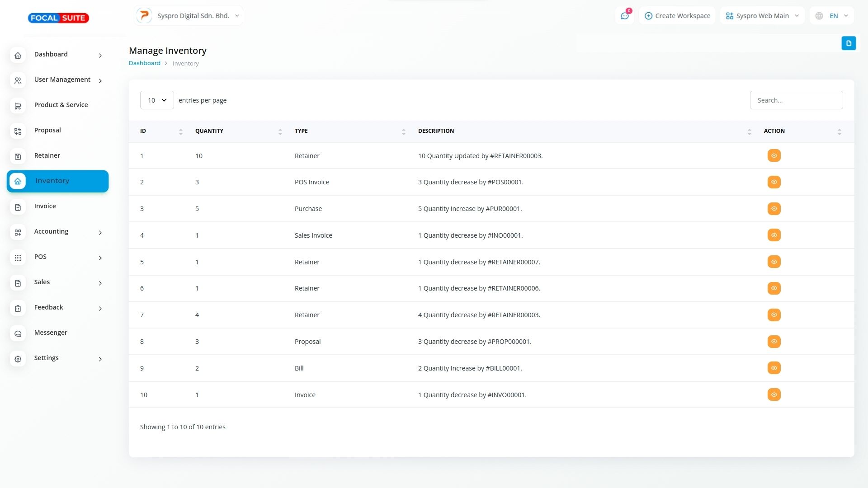868x488 pixels.
Task: Click the Retainer sidebar icon
Action: 18,157
